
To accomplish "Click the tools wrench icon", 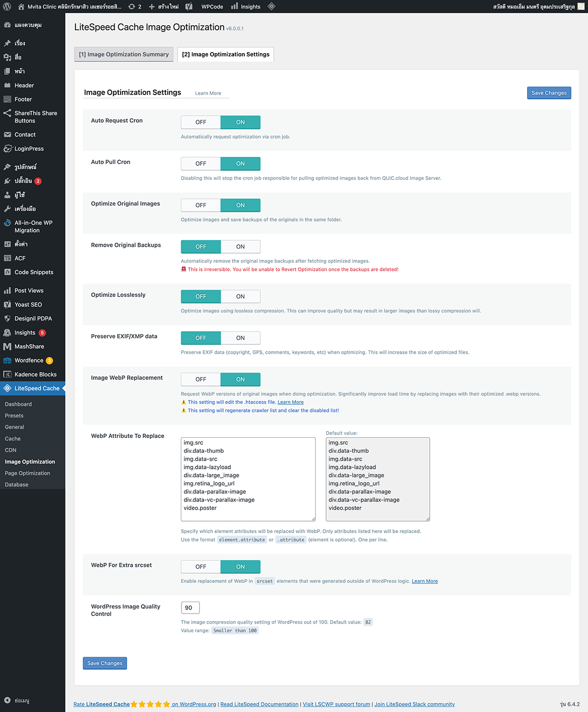I will [x=8, y=209].
